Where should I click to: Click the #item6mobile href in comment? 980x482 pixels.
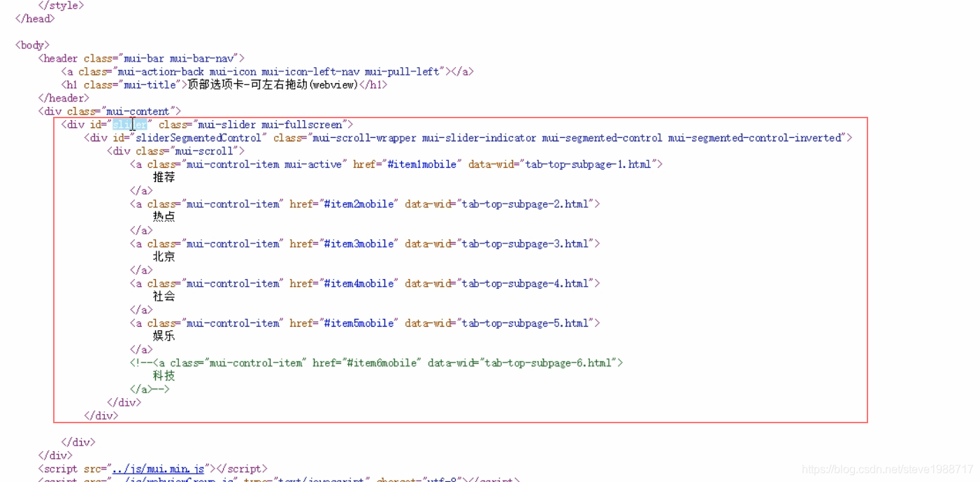pos(380,362)
